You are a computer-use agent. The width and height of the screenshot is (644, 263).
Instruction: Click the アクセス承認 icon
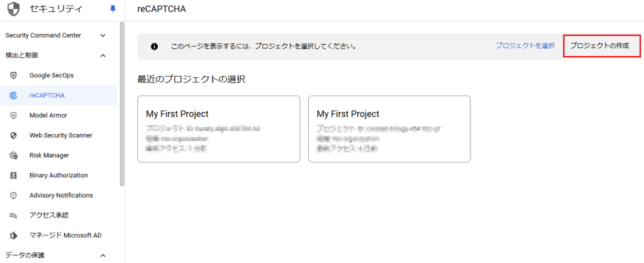13,216
